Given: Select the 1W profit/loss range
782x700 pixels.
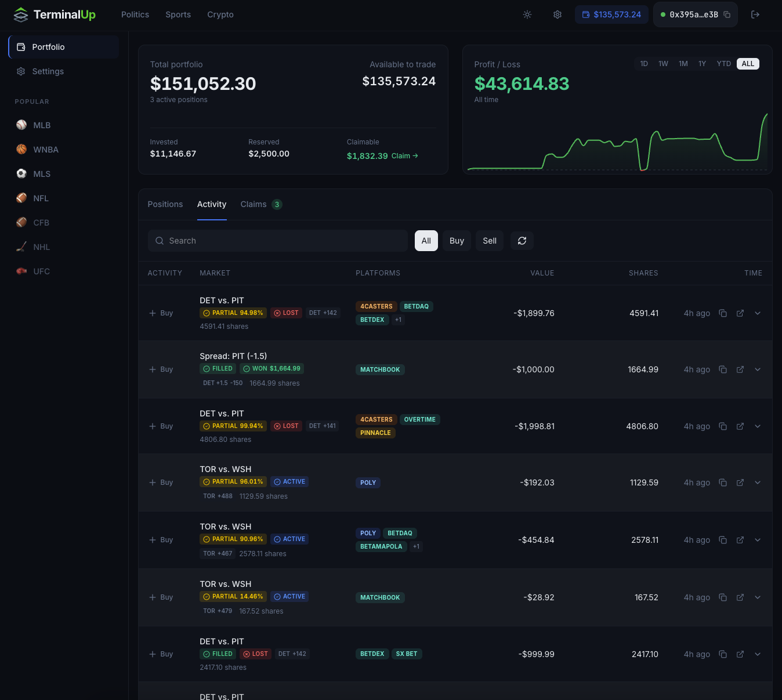Looking at the screenshot, I should (x=664, y=64).
